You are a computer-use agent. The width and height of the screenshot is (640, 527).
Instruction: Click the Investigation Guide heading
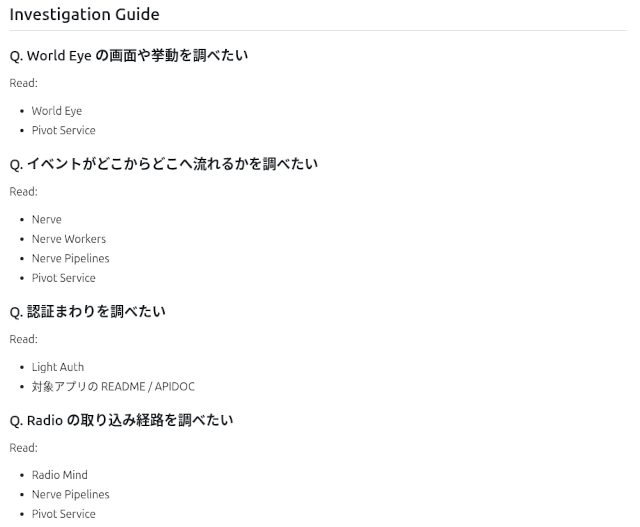point(84,15)
